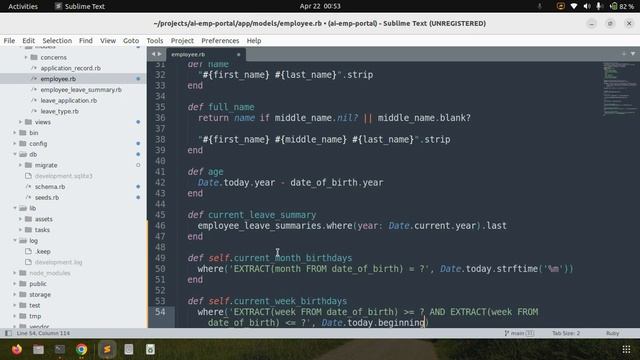
Task: Click the Sublime Text dock icon
Action: click(107, 349)
